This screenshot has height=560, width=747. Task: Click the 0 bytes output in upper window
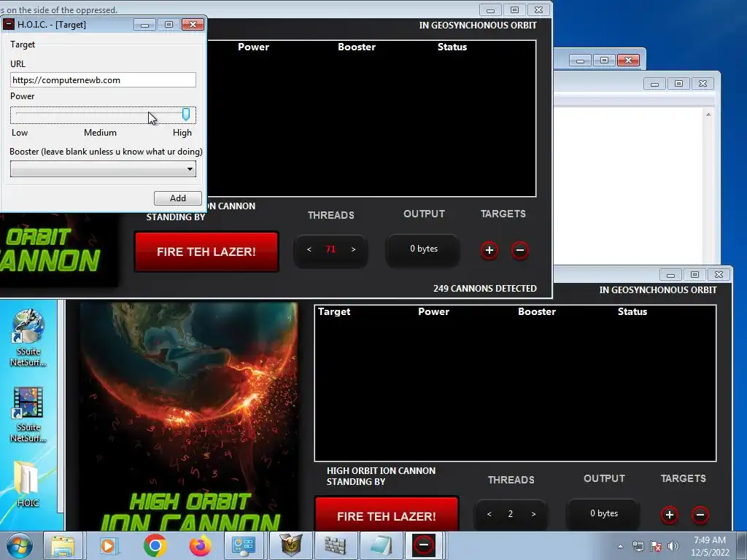[424, 249]
